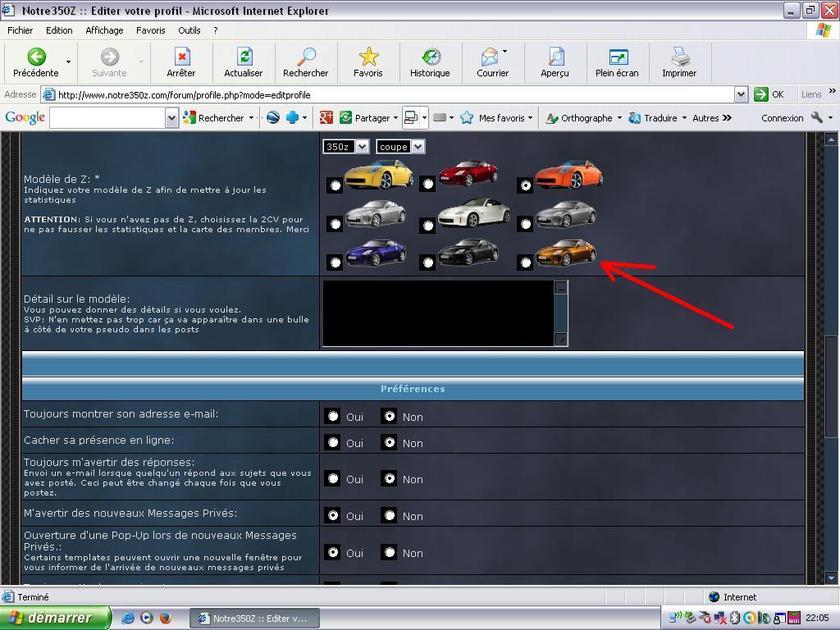Open Rechercher magnifier in toolbar

[x=306, y=57]
